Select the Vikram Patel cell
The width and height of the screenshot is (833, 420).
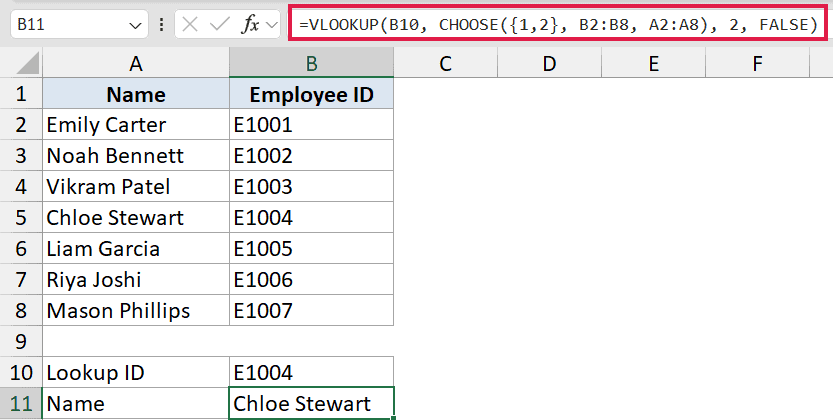point(136,186)
